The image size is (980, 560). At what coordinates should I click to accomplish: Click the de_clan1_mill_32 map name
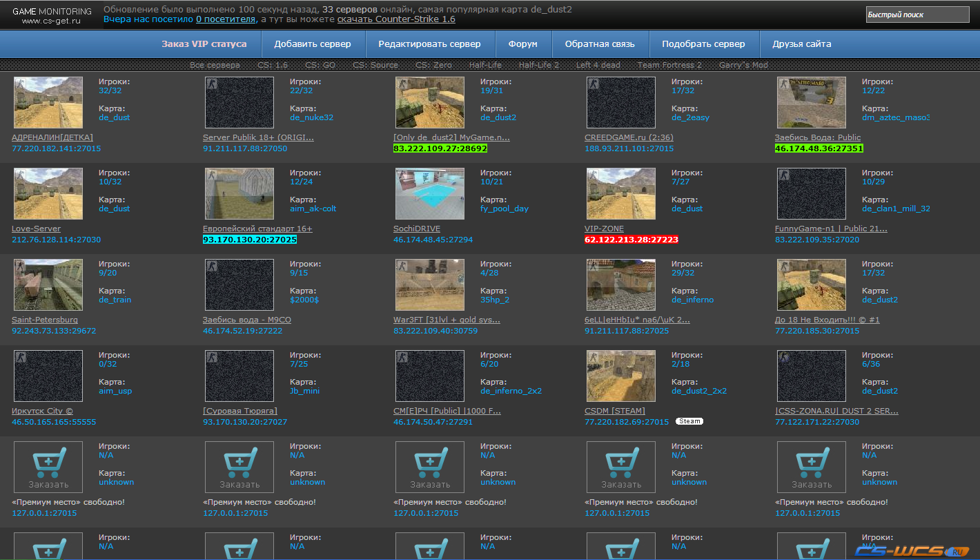[x=896, y=209]
